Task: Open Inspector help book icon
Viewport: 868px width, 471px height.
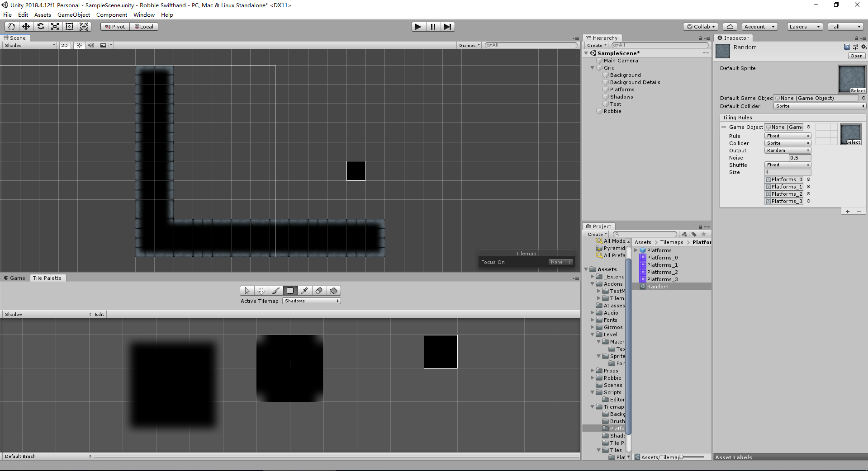Action: [847, 47]
